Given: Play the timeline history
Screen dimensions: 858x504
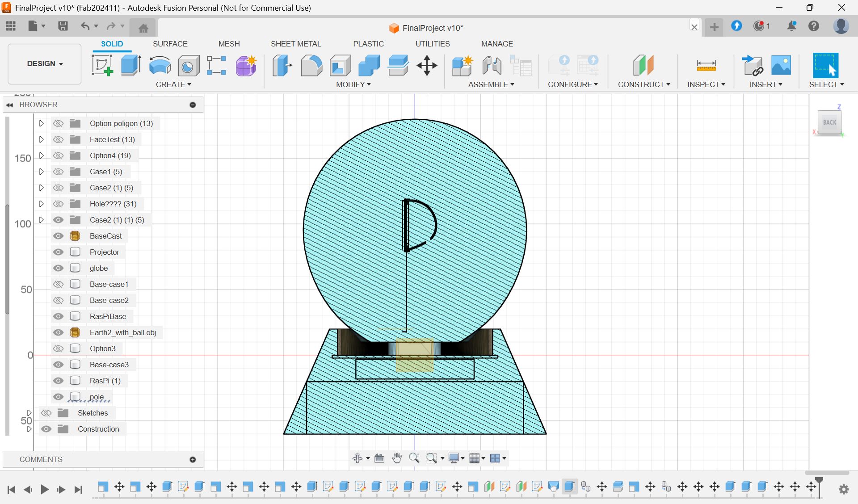Looking at the screenshot, I should point(44,490).
